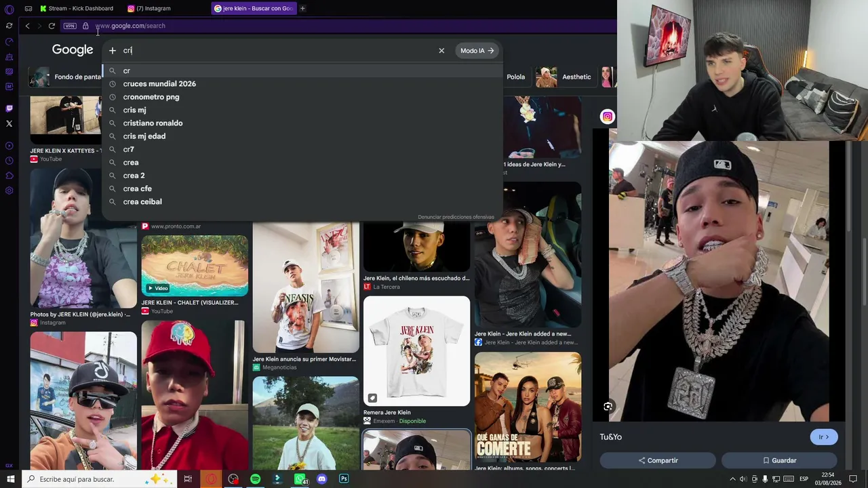Open the player icon in Opera sidebar
This screenshot has width=868, height=488.
pos(9,146)
